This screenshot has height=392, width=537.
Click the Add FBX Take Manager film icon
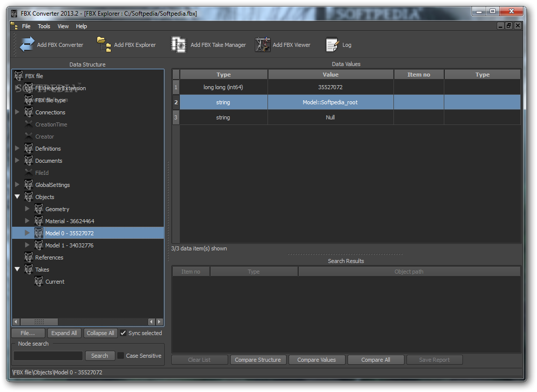[x=179, y=44]
